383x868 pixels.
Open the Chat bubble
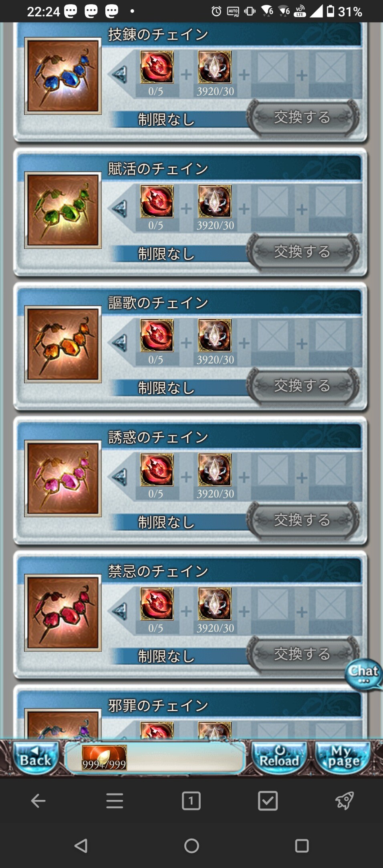click(363, 675)
